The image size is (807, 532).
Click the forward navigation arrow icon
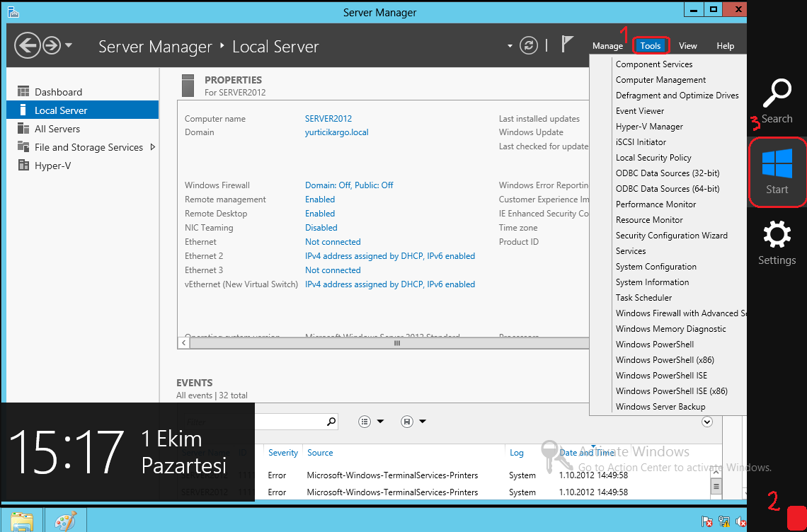coord(52,46)
